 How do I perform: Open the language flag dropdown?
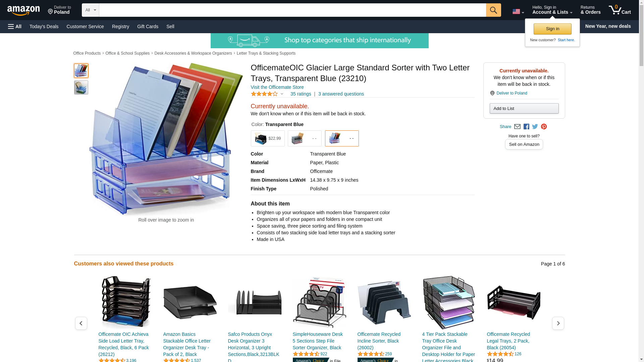(518, 12)
